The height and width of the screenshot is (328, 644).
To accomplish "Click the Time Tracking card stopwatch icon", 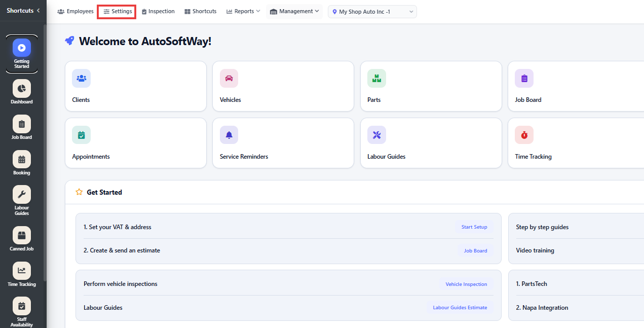I will coord(524,135).
